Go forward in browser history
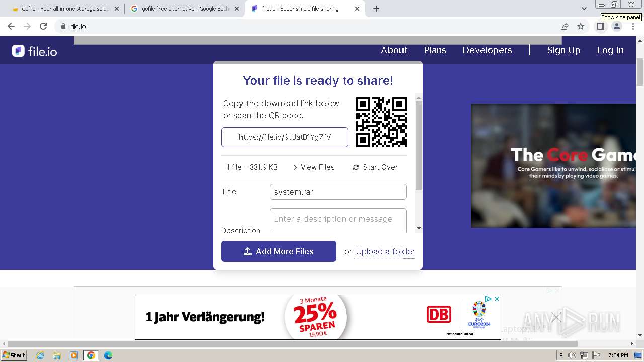644x362 pixels. coord(27,26)
